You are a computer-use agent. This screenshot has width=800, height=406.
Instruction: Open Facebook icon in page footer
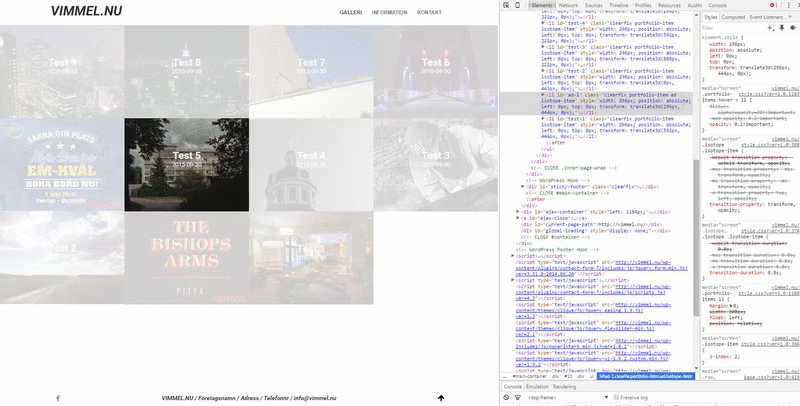point(57,398)
